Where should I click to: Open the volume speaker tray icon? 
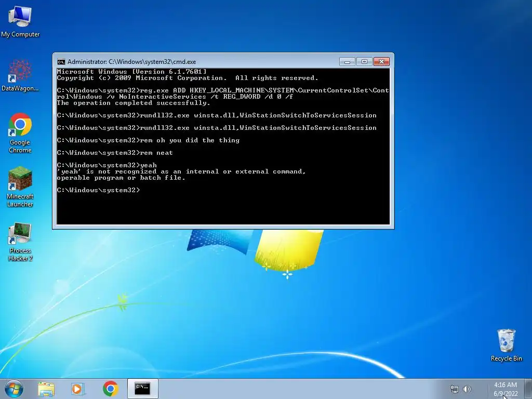(467, 389)
